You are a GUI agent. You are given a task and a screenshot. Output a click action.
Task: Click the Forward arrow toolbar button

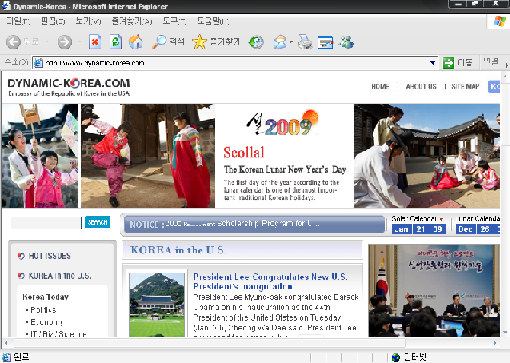[x=65, y=42]
